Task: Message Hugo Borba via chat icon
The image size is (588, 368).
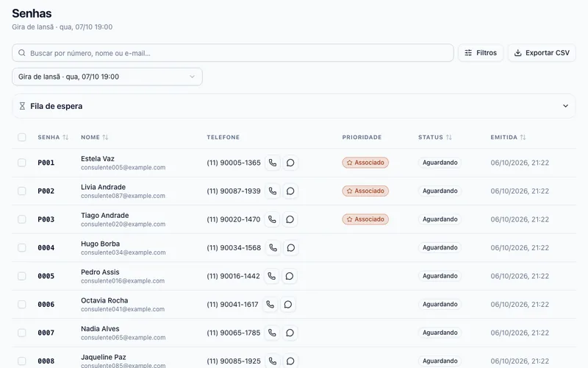Action: click(x=290, y=248)
